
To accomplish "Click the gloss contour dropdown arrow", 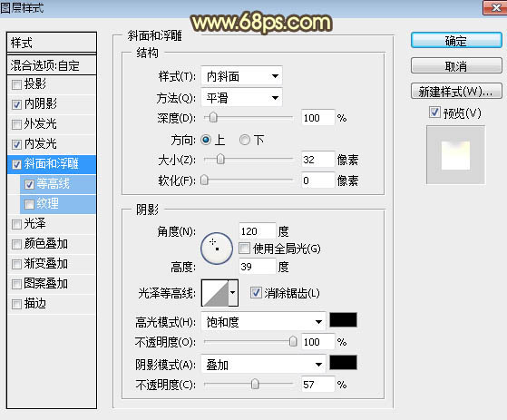I will pos(233,293).
